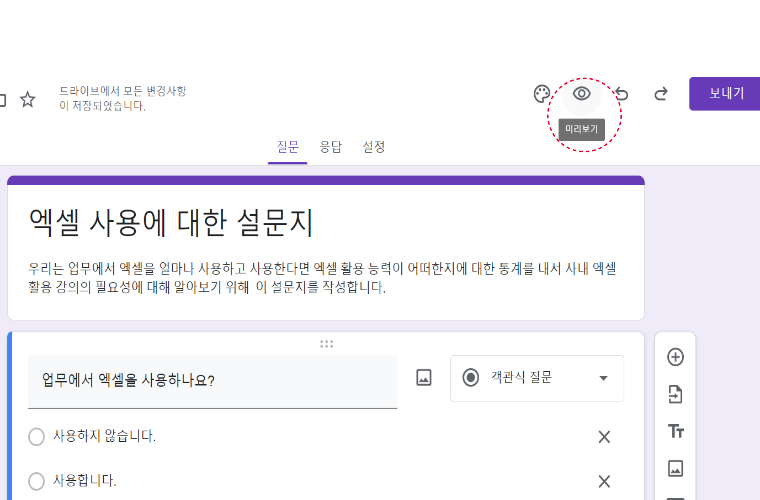Edit the form description paragraph
760x500 pixels.
pos(322,278)
